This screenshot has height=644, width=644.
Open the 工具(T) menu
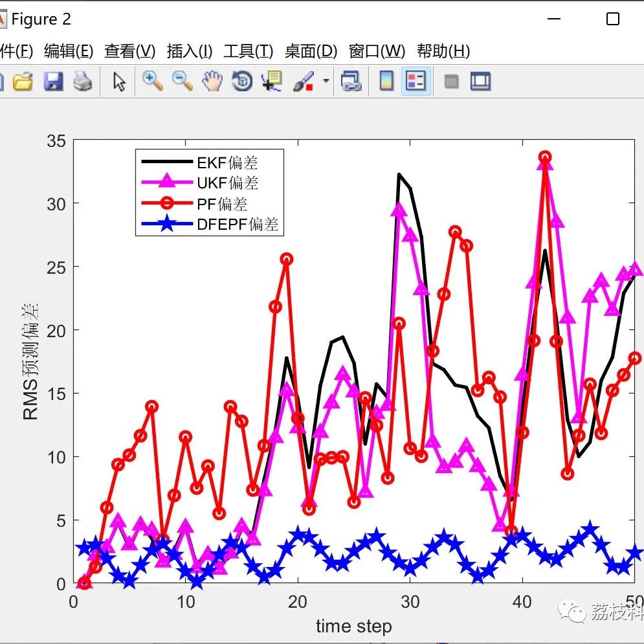click(x=248, y=51)
